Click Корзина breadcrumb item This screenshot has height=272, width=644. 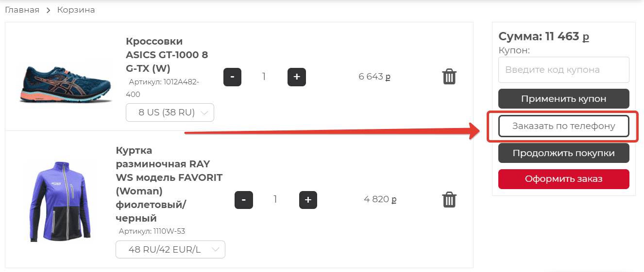pos(76,10)
